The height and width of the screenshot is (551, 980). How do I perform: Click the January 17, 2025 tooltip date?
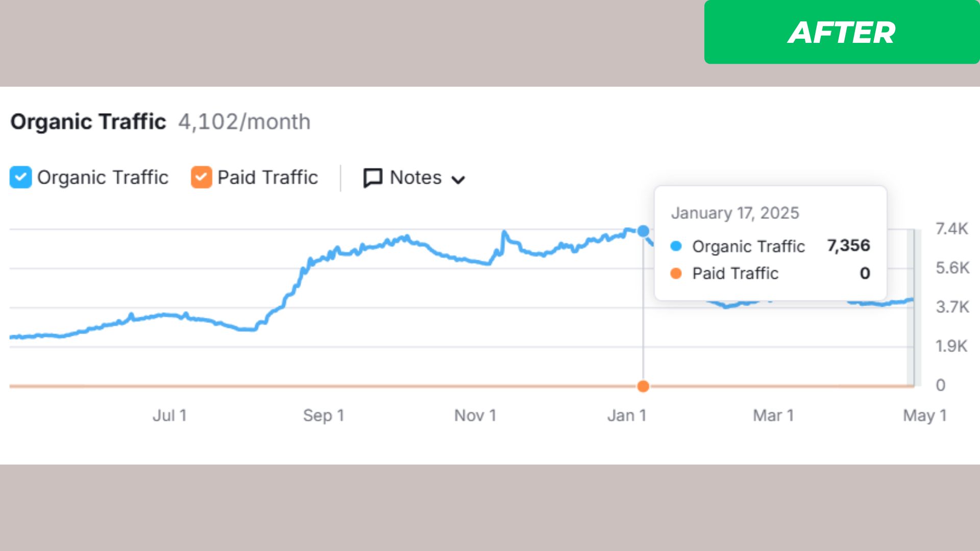[x=735, y=213]
